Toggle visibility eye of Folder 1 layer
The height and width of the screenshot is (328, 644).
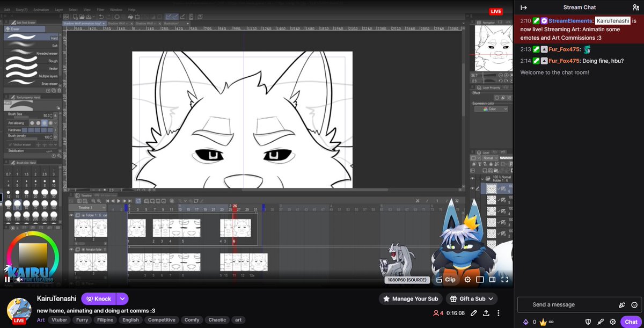pos(473,178)
